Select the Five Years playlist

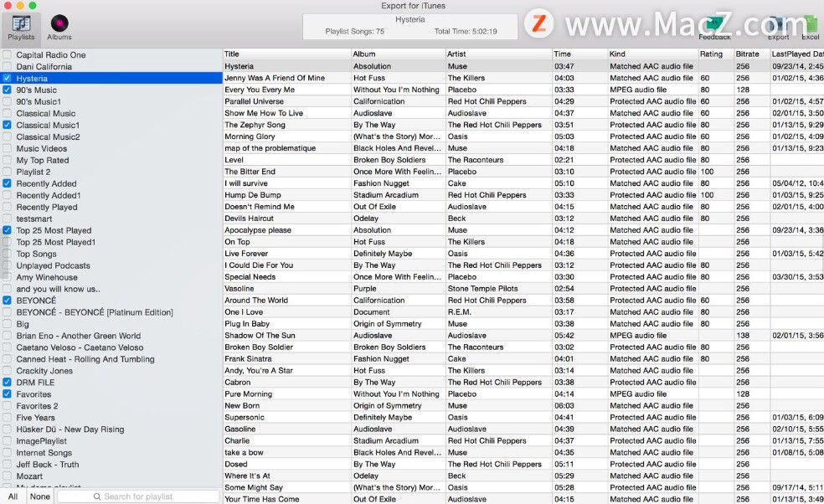click(35, 418)
